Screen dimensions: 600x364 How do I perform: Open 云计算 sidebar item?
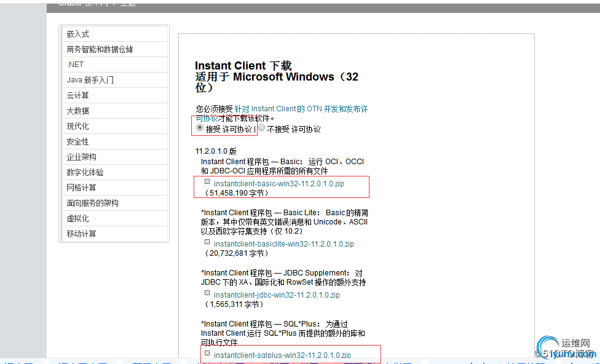tap(115, 95)
